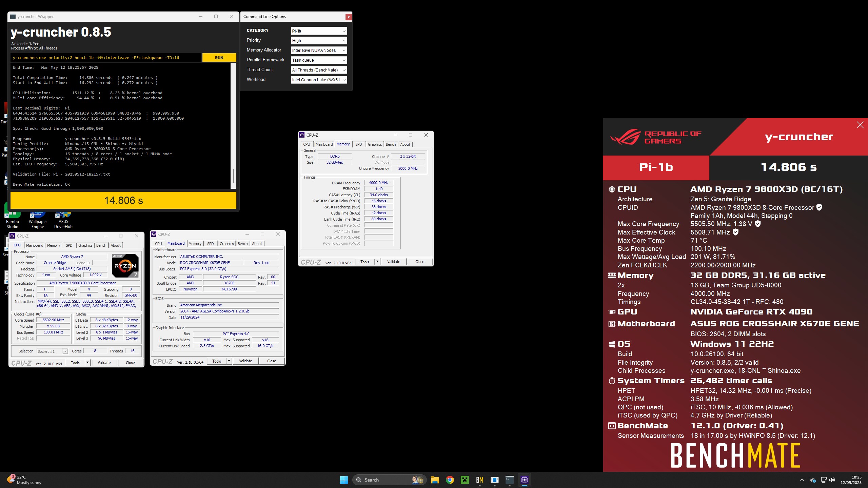This screenshot has width=868, height=488.
Task: Open Memory tab in CPU-Z CPU window
Action: [54, 245]
